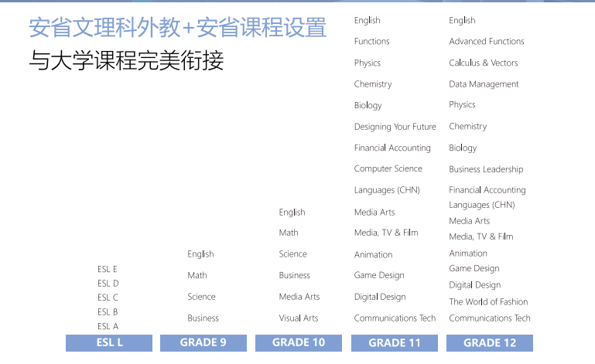
Task: Click the ESL B entry
Action: [x=108, y=311]
